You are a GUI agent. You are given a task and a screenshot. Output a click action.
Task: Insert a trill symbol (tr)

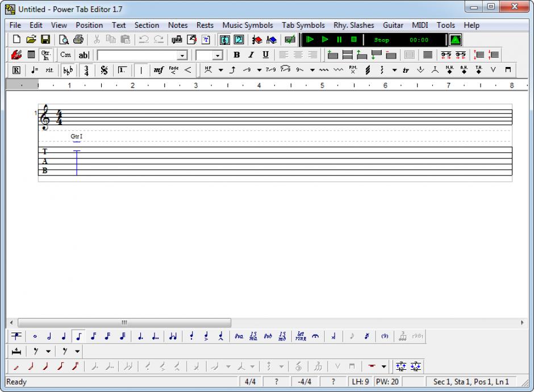406,70
